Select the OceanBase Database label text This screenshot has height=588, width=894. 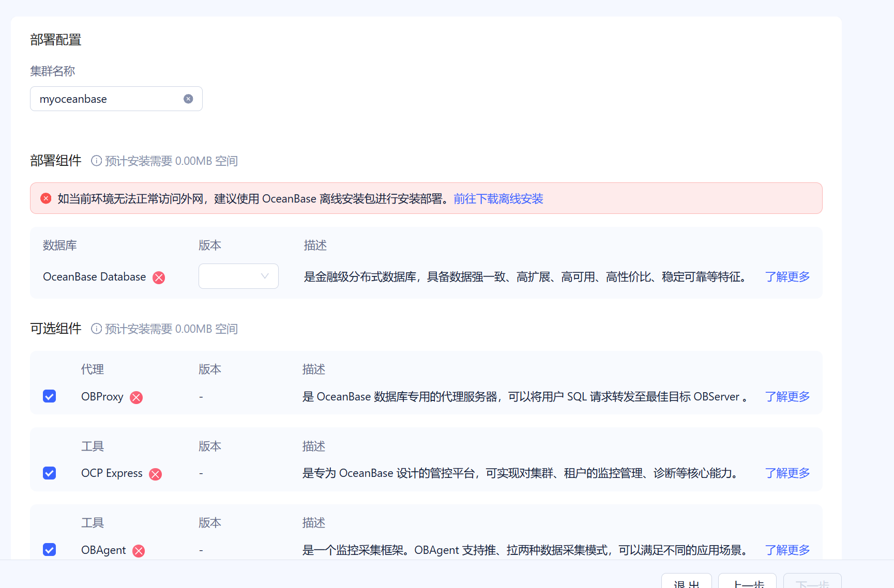95,277
